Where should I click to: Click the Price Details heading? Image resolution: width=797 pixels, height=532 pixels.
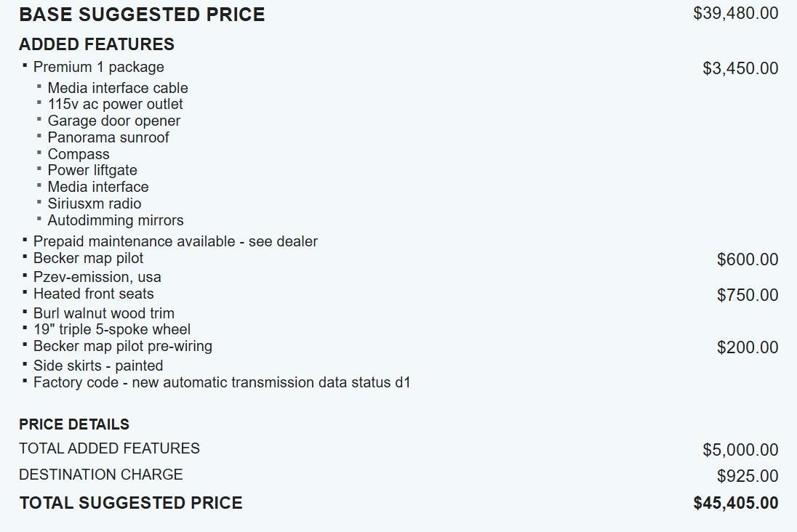tap(74, 424)
